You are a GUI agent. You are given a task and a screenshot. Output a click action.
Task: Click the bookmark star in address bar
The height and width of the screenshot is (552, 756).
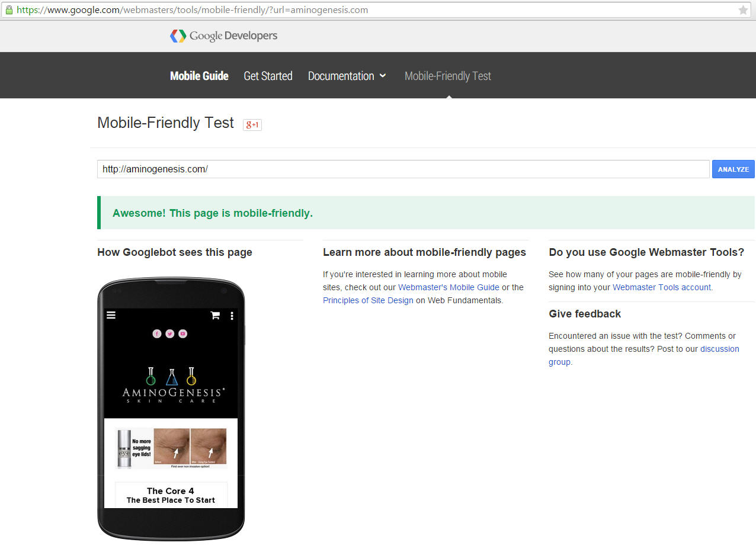click(743, 10)
